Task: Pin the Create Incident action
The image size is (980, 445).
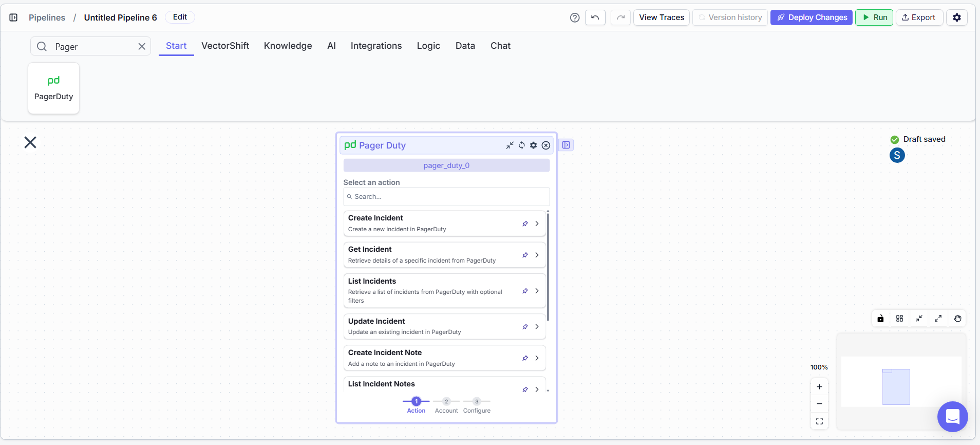Action: [525, 224]
